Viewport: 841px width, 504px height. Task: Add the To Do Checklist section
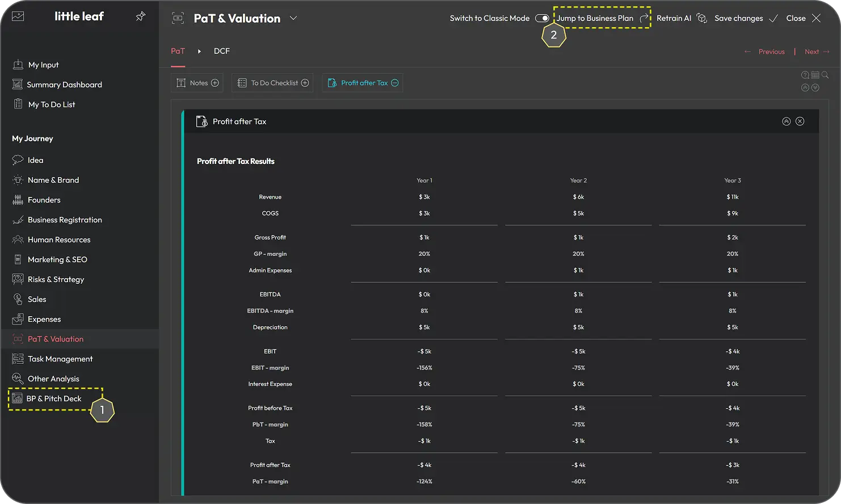click(305, 83)
